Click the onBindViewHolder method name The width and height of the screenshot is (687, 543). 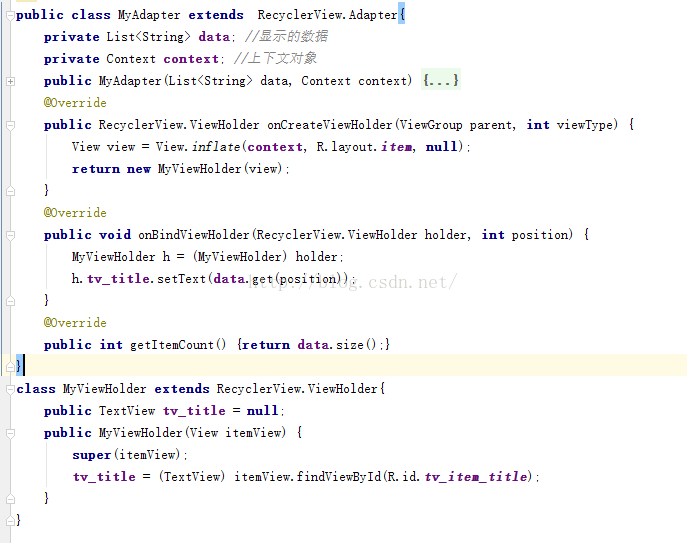[x=194, y=235]
